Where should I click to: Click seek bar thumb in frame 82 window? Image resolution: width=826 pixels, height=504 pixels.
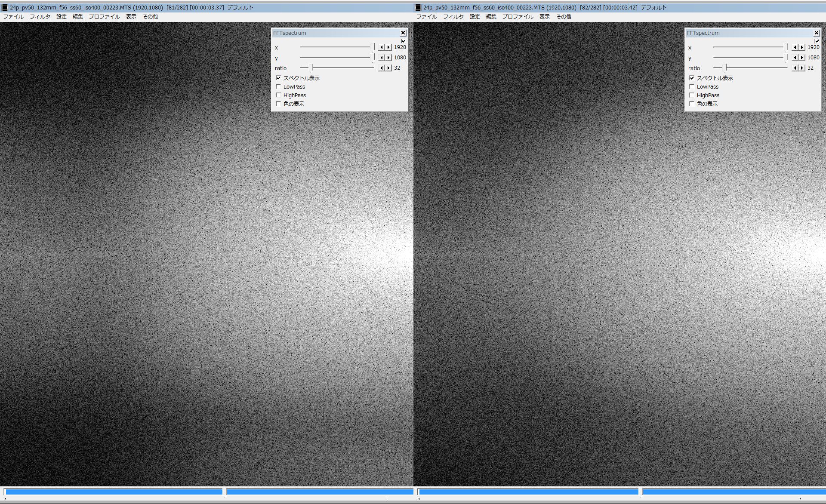click(640, 492)
